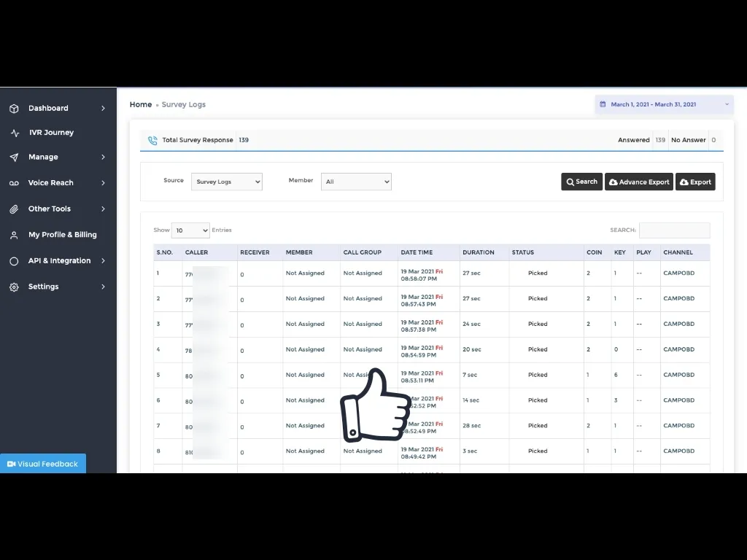Expand the API & Integration chevron

click(103, 260)
